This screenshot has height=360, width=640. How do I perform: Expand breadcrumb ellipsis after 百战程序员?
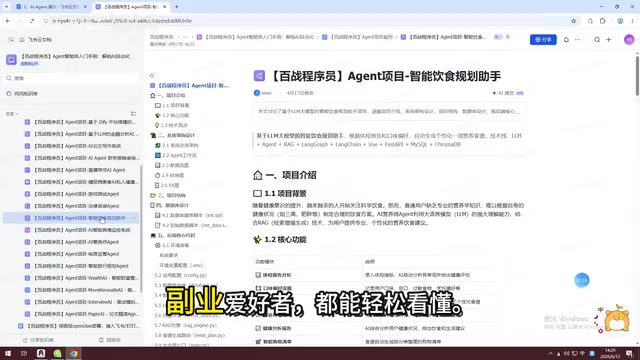[x=185, y=37]
